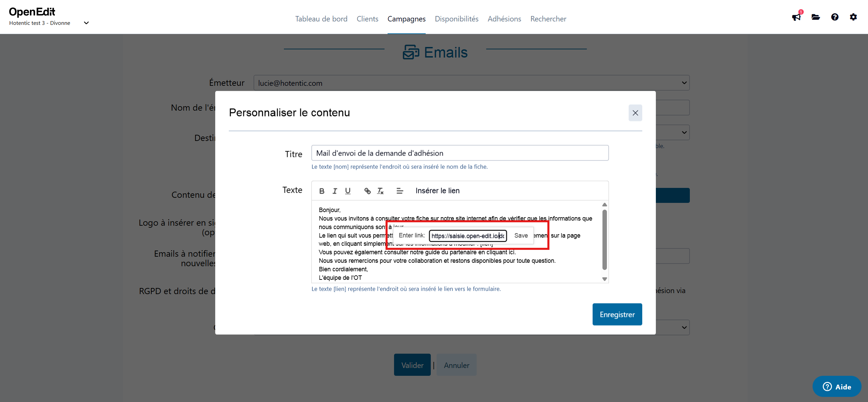Viewport: 868px width, 402px height.
Task: Switch to the Adhésions tab
Action: pos(504,19)
